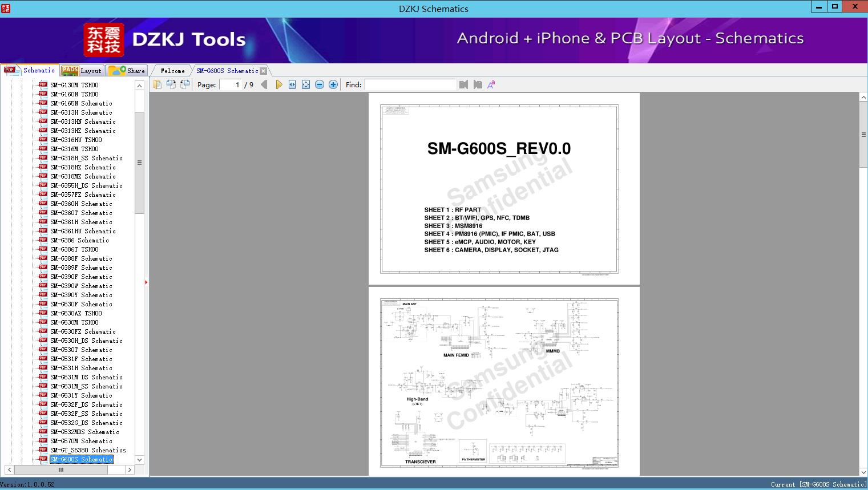The height and width of the screenshot is (490, 868).
Task: Click the RF PART schematic page
Action: pos(504,381)
